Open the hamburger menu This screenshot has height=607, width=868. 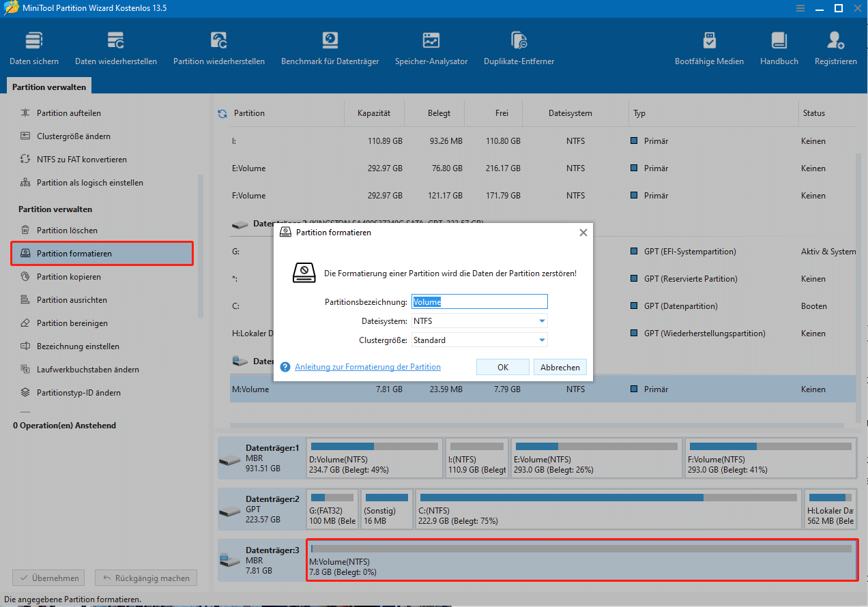800,8
